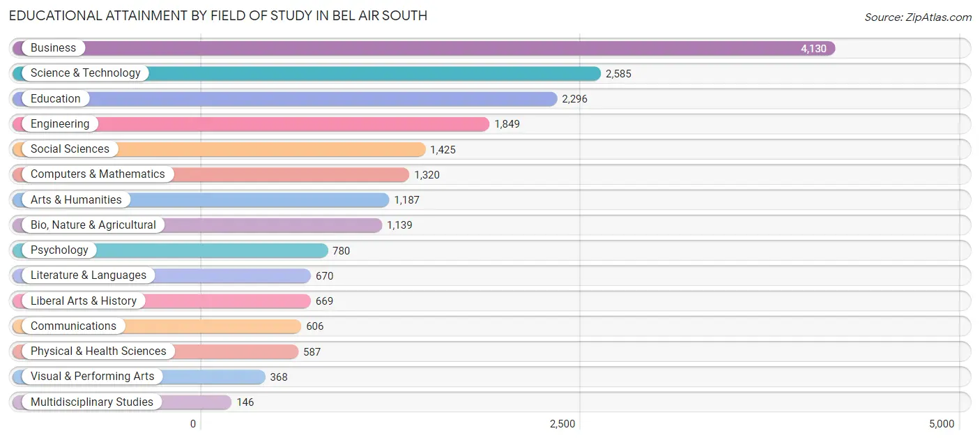
Task: Click the purple Business bar
Action: pos(424,48)
